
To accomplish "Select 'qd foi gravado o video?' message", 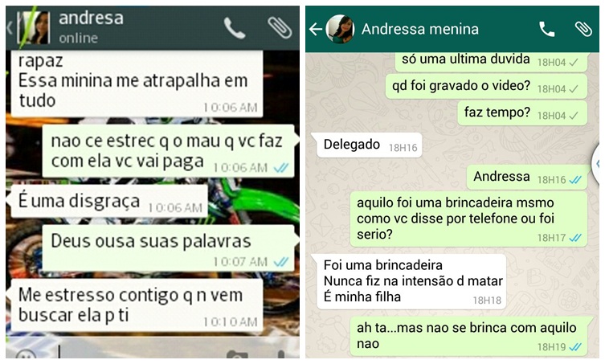I will point(486,87).
